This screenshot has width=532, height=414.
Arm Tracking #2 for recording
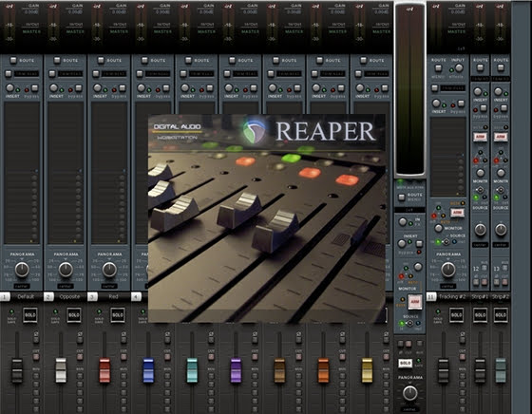coord(457,213)
